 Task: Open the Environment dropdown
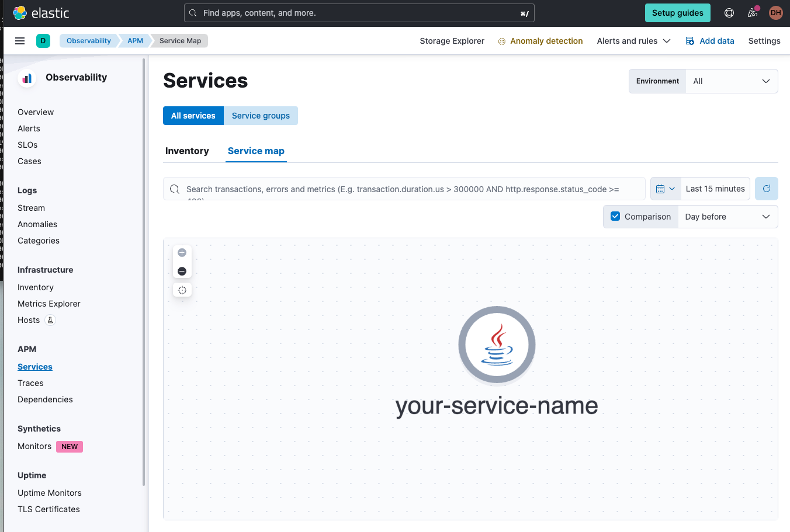pyautogui.click(x=731, y=81)
